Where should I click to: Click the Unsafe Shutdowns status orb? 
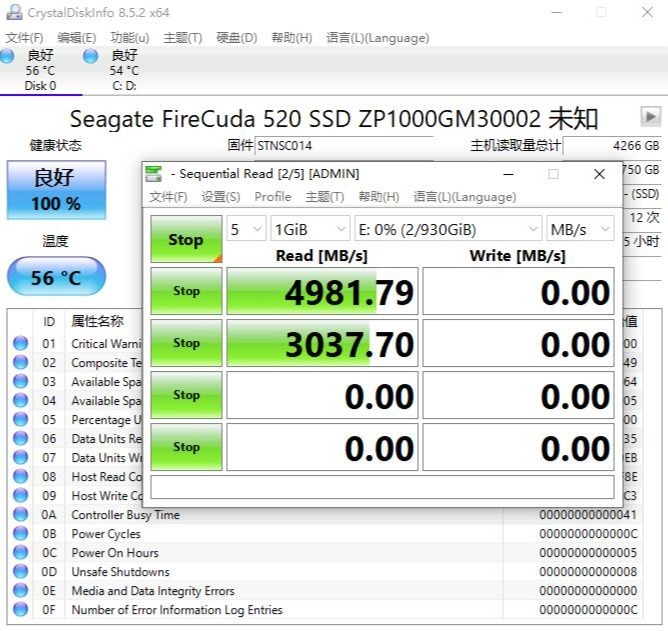(x=20, y=572)
